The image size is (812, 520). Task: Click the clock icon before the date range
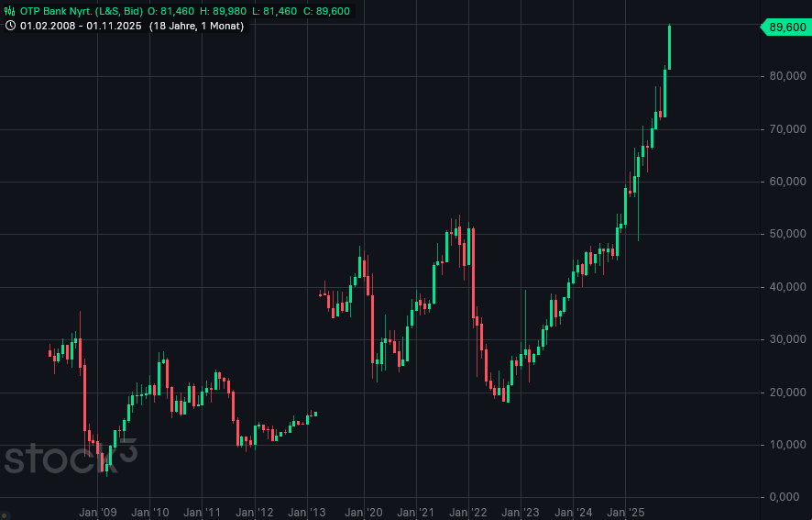coord(10,26)
